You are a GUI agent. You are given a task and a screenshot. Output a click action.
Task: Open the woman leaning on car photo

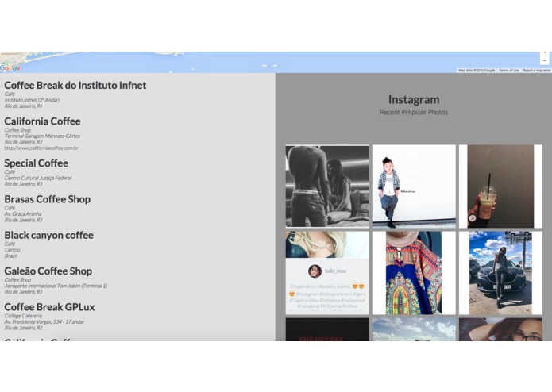click(500, 273)
